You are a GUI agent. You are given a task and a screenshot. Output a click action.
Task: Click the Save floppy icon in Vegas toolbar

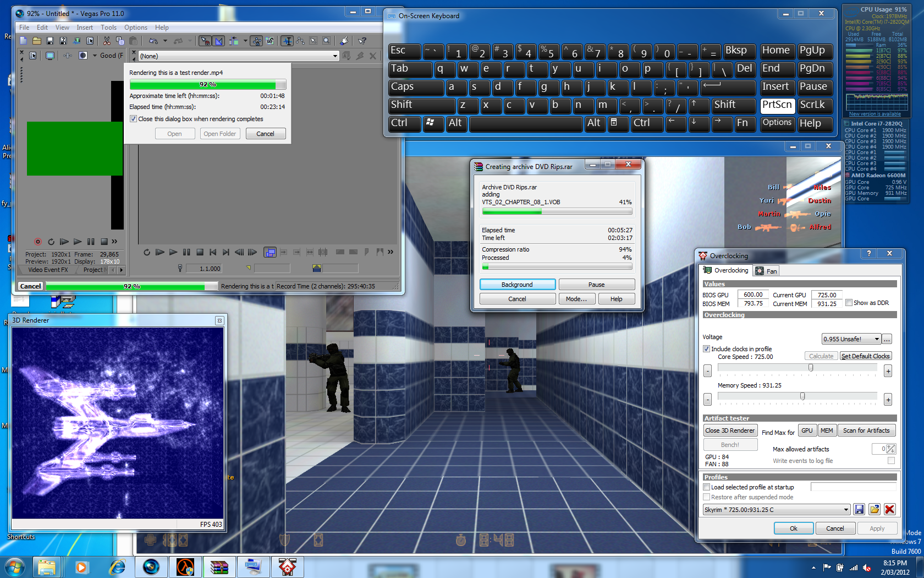tap(50, 41)
